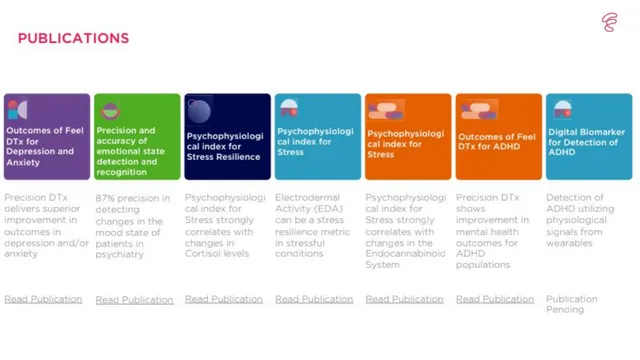
Task: Open Read Publication under Endocannabinoid System description
Action: coord(404,299)
